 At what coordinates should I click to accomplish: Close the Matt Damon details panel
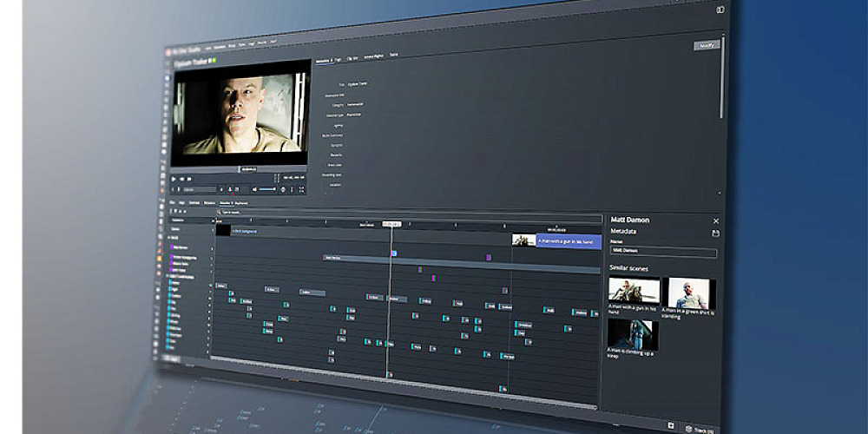[x=716, y=221]
